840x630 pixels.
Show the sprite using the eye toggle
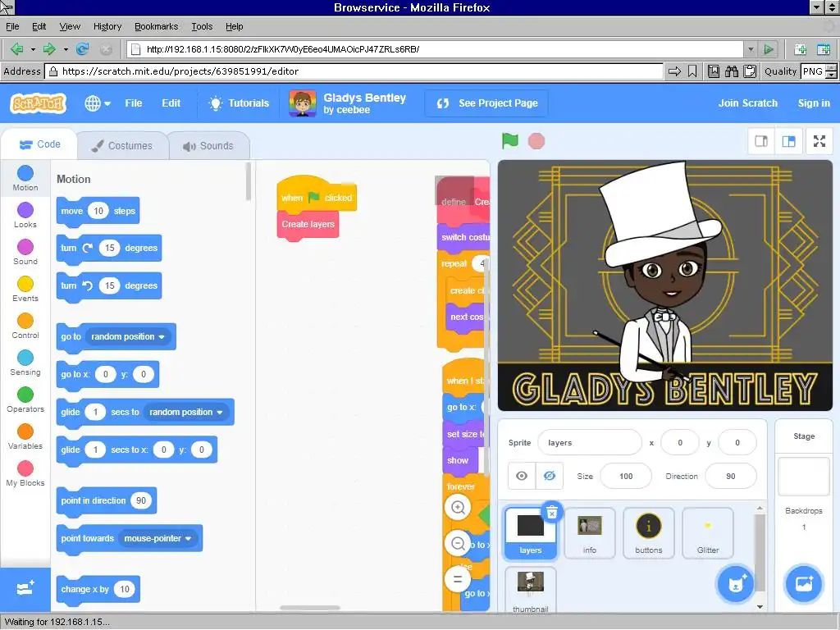pos(521,476)
